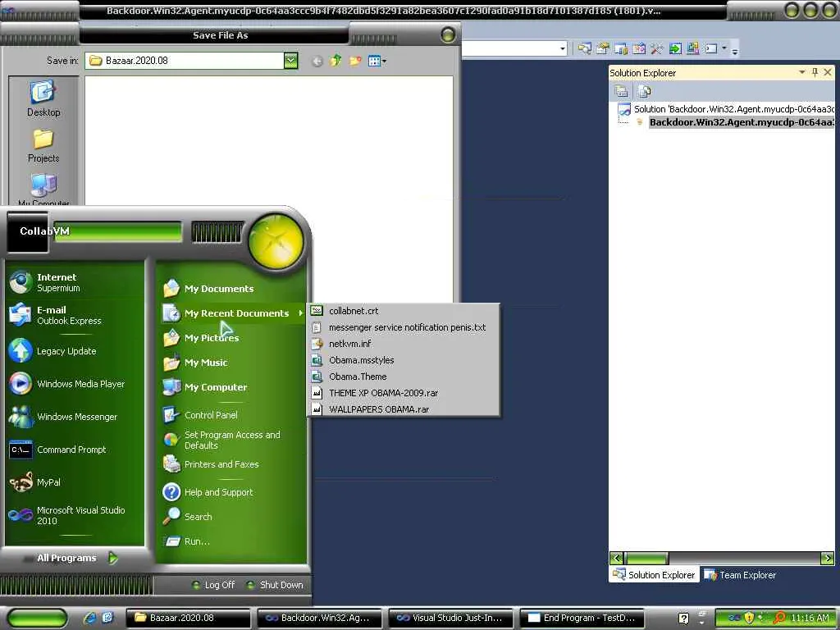Switch to Team Explorer tab
The width and height of the screenshot is (840, 630).
click(741, 575)
